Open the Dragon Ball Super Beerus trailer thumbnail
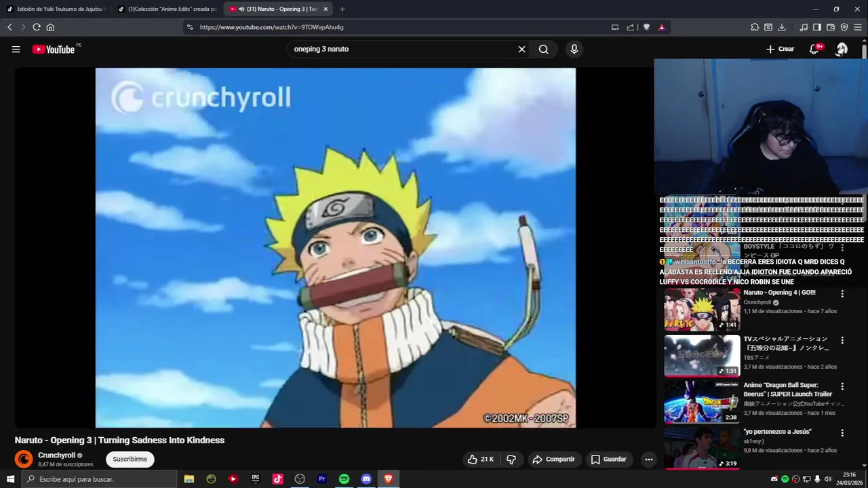The image size is (868, 488). pyautogui.click(x=702, y=402)
